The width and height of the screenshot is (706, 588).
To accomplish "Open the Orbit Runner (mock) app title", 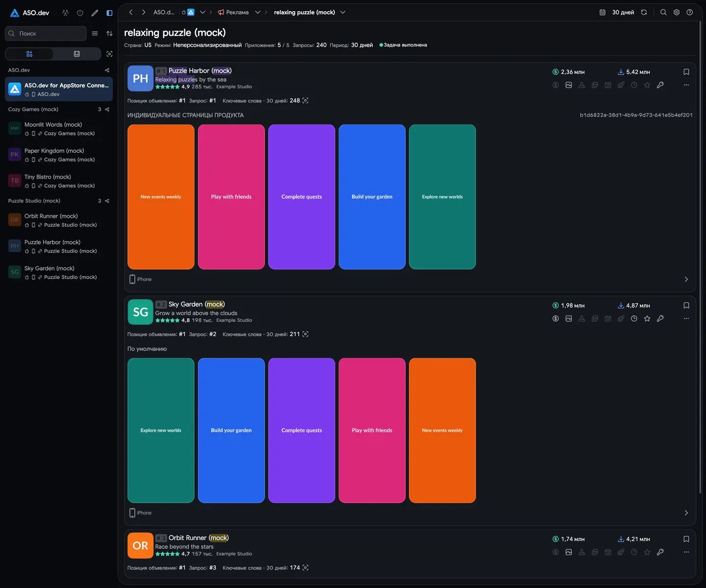I will (x=199, y=538).
